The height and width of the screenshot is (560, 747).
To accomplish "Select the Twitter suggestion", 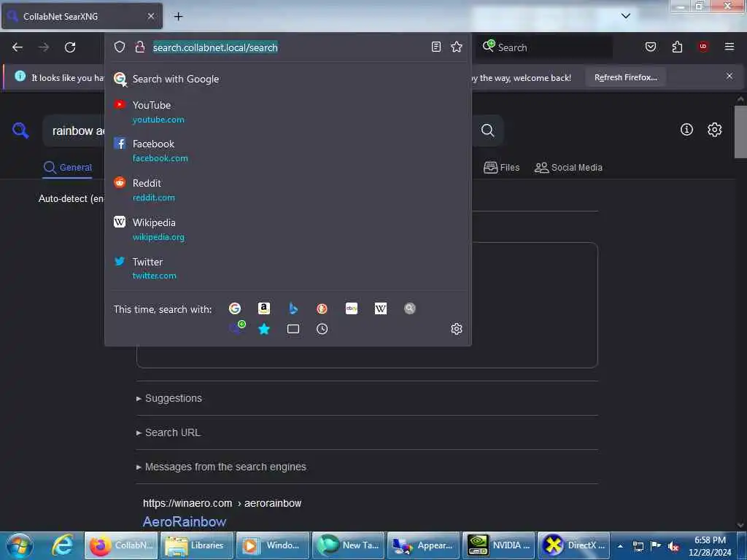I will coord(287,268).
